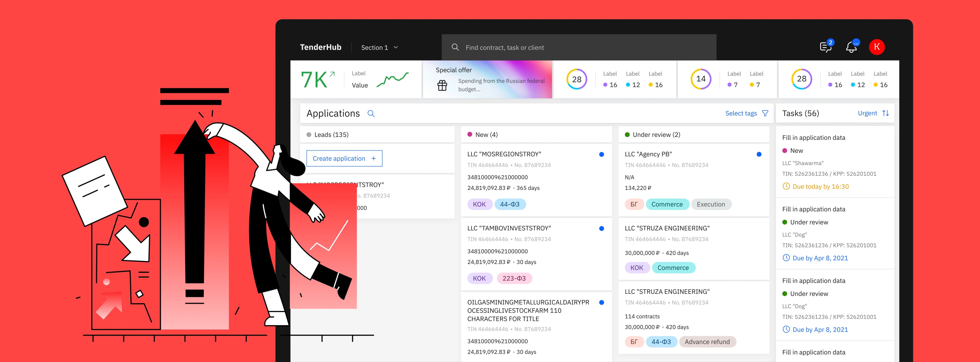Search applications with the magnifier icon

371,113
